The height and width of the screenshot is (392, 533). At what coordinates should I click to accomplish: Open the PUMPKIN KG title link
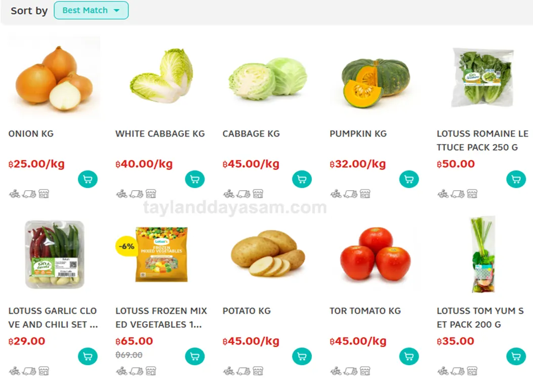point(358,134)
